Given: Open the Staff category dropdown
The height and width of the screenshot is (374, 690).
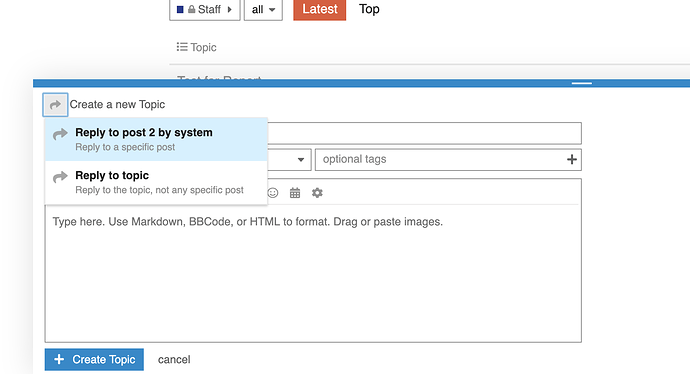Looking at the screenshot, I should tap(205, 9).
